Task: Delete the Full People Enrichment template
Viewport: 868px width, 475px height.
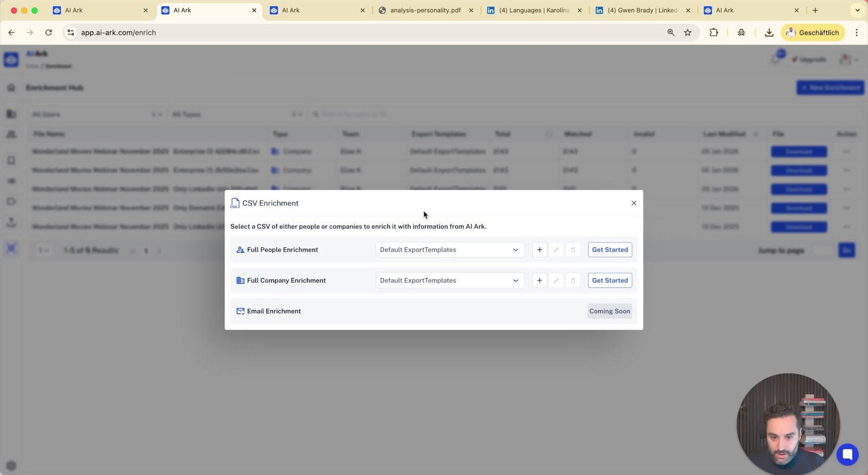Action: coord(573,250)
